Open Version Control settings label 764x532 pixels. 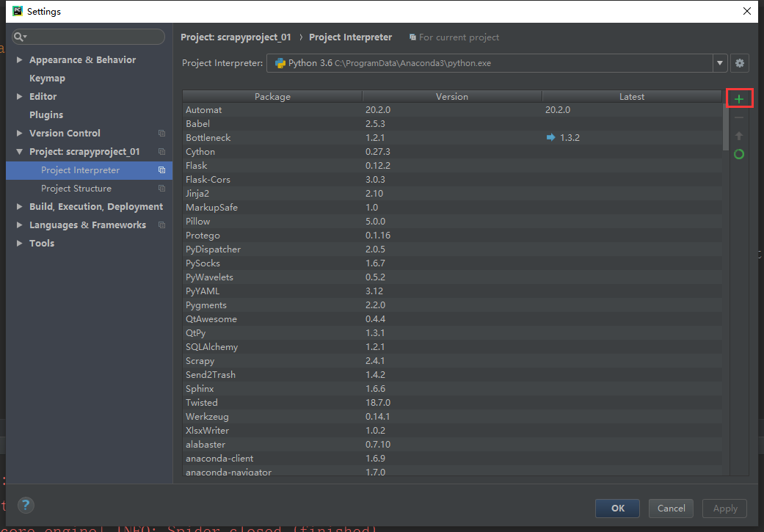(x=65, y=133)
